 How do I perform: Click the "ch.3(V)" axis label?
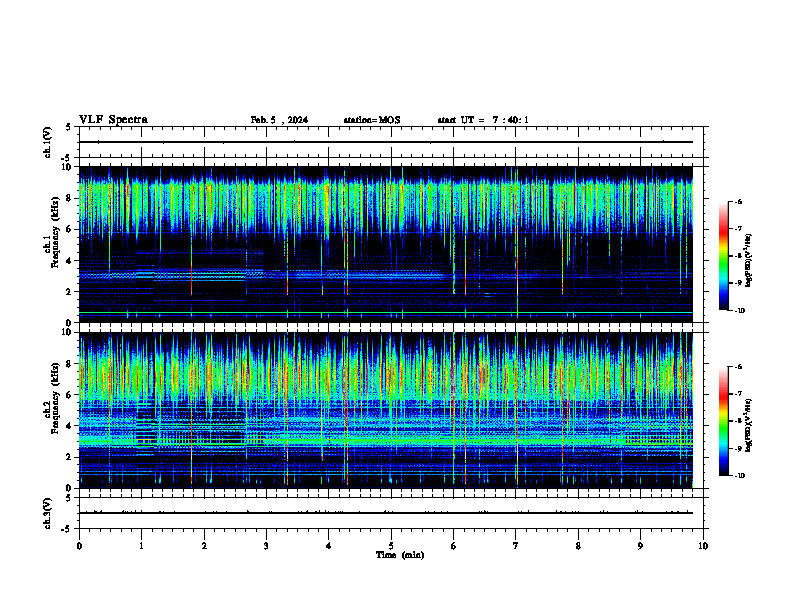coord(48,513)
